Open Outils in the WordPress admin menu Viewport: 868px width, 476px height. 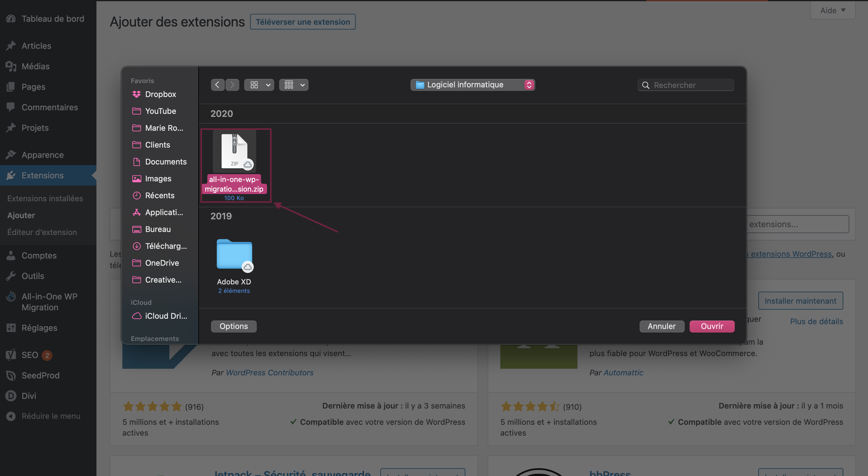coord(48,276)
